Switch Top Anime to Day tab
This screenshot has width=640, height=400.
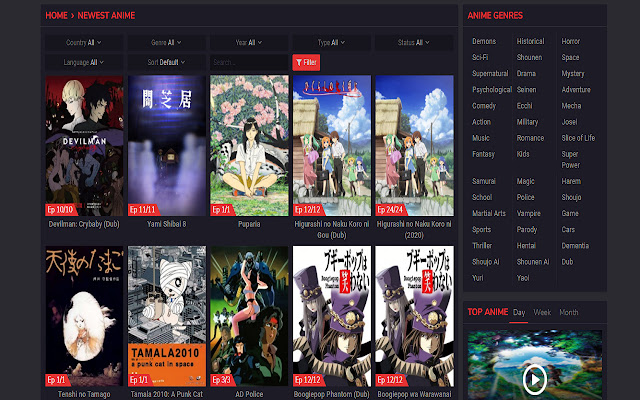[519, 312]
